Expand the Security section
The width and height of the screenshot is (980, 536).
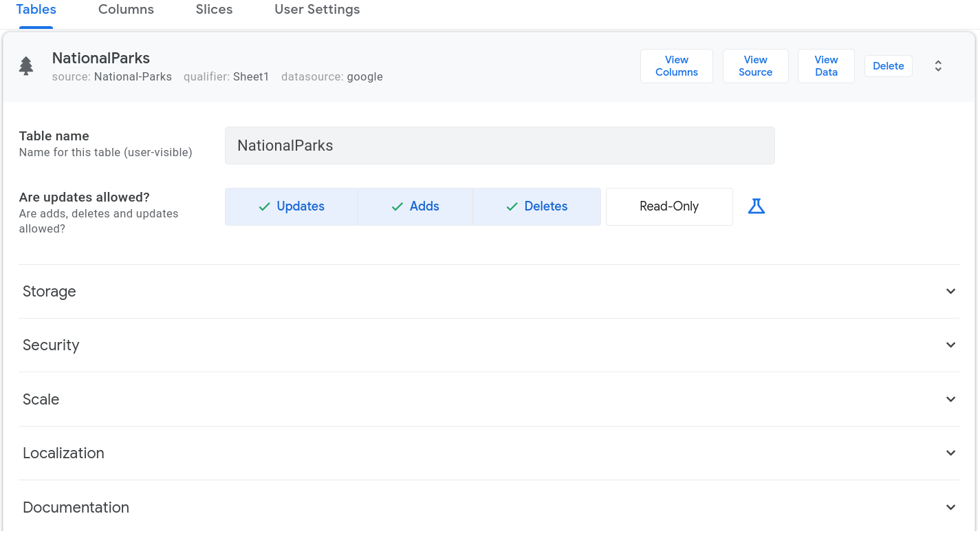pos(488,345)
